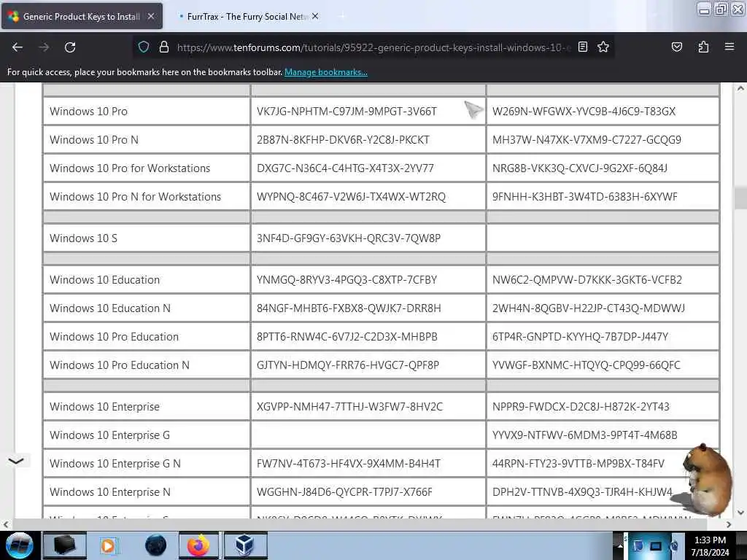Viewport: 747px width, 560px height.
Task: Click the horizontal scrollbar left arrow
Action: coord(6,524)
